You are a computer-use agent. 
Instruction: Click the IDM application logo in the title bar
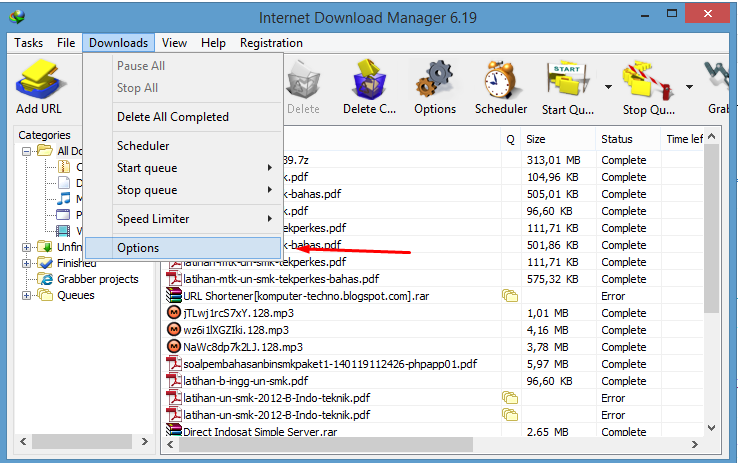pyautogui.click(x=17, y=17)
